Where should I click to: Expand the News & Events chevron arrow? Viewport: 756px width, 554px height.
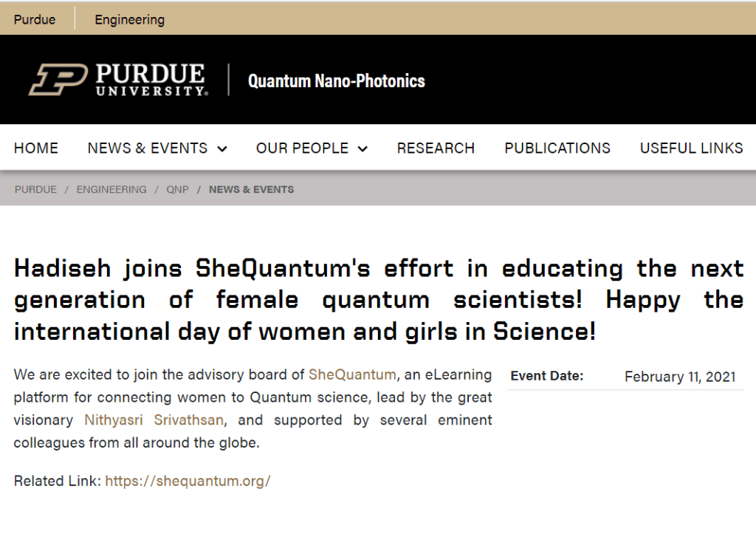coord(222,149)
